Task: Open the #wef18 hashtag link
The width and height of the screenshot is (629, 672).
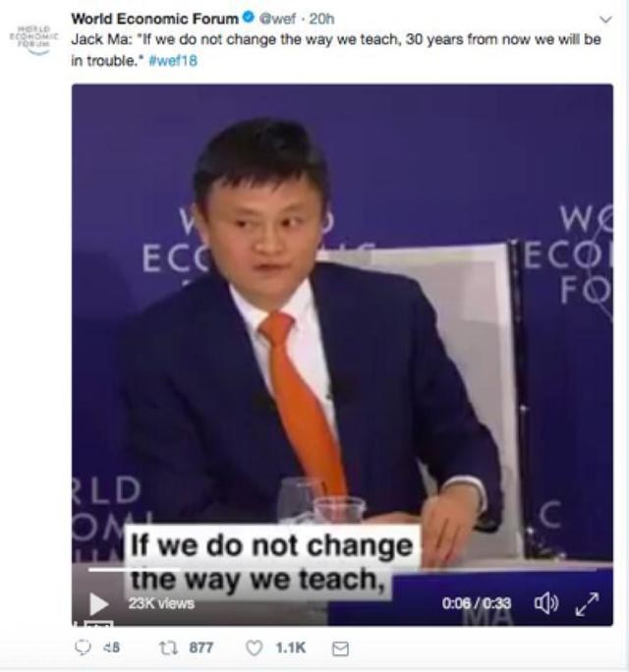Action: [x=173, y=61]
